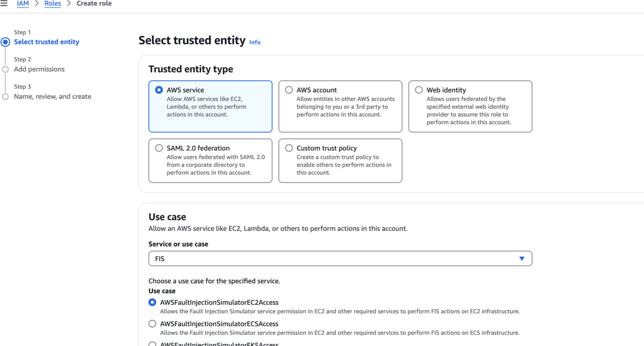Screen dimensions: 644x346
Task: Click the IAM breadcrumb link
Action: point(23,4)
